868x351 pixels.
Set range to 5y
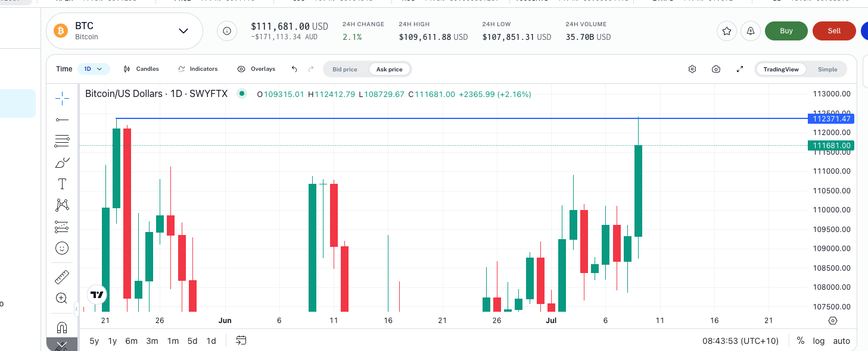click(94, 341)
